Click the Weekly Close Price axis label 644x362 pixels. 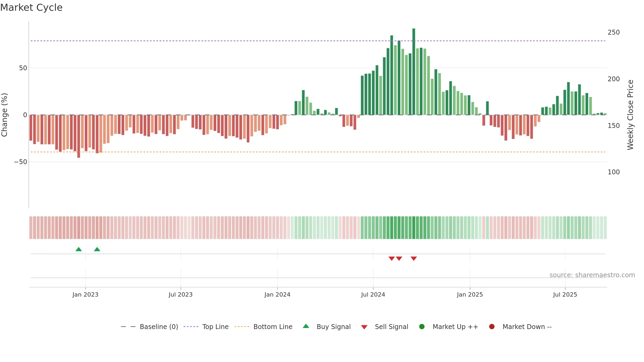coord(630,115)
